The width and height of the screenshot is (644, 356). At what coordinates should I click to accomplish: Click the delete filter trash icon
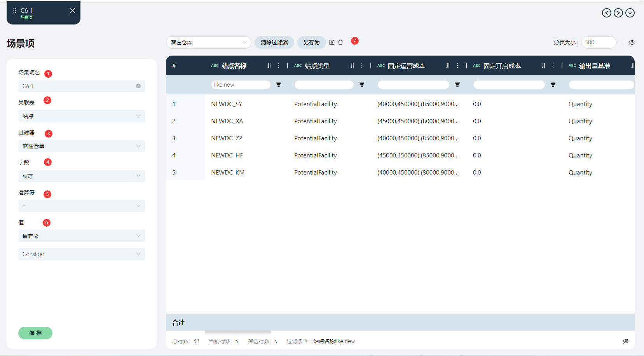(x=340, y=42)
